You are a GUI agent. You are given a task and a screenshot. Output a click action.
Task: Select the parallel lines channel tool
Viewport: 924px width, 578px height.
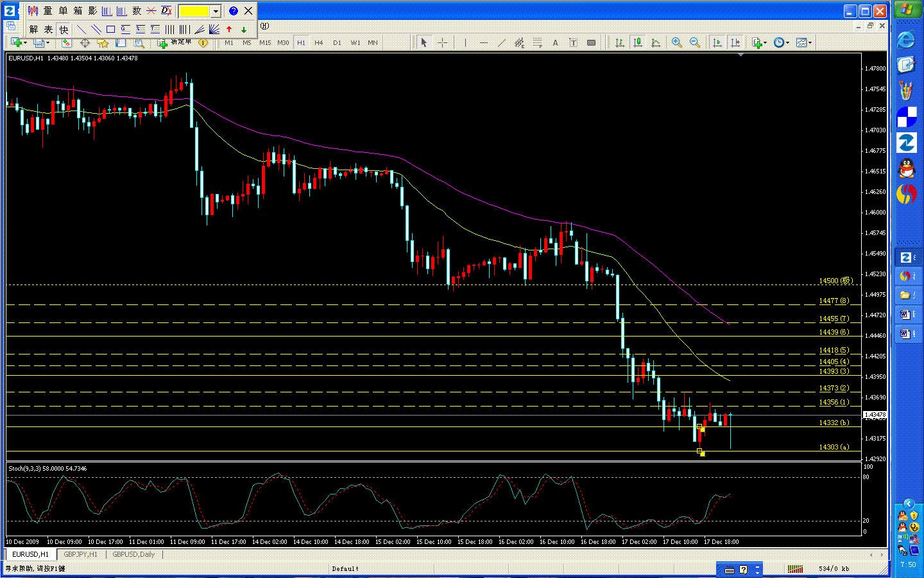click(x=96, y=30)
